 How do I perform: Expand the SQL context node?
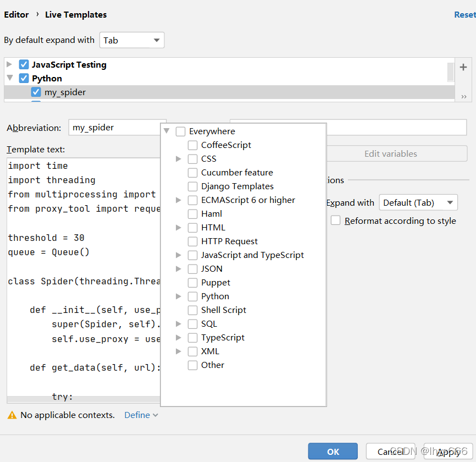(x=179, y=324)
